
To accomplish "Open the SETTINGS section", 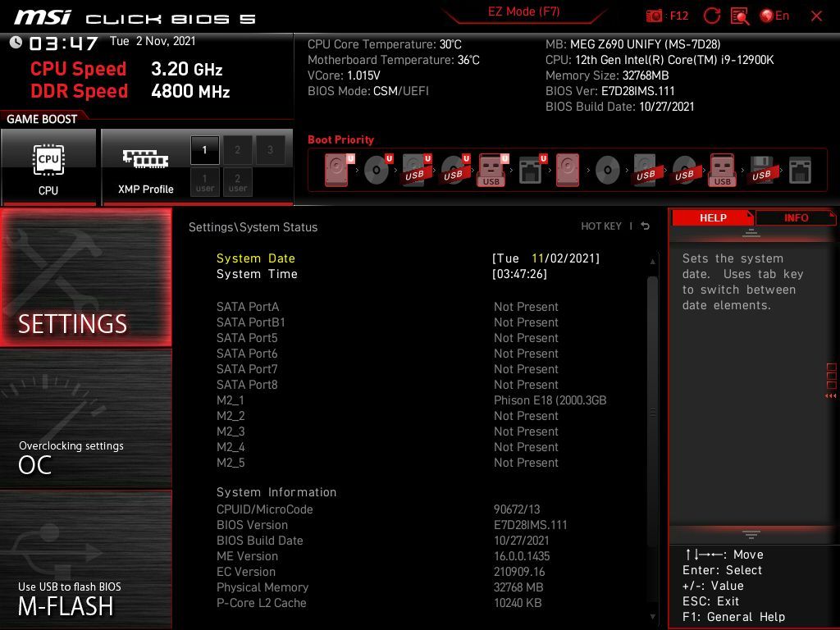I will pos(85,277).
